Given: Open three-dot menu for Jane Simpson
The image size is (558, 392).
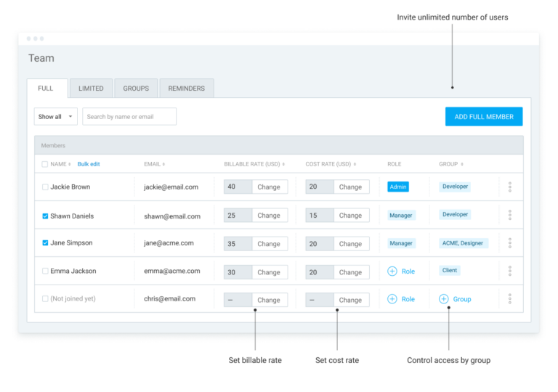Looking at the screenshot, I should pyautogui.click(x=509, y=243).
